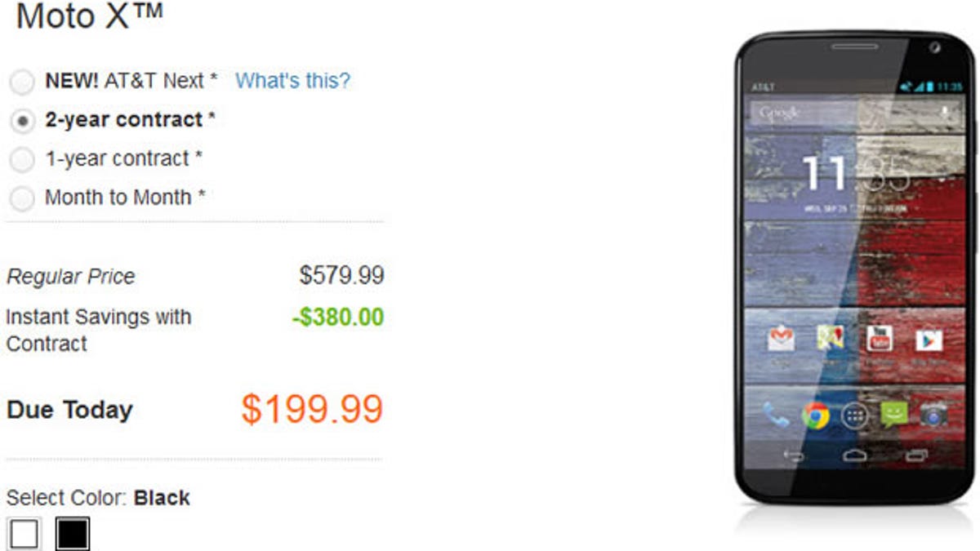The width and height of the screenshot is (980, 551).
Task: Open the Camera icon in the dock
Action: 933,415
